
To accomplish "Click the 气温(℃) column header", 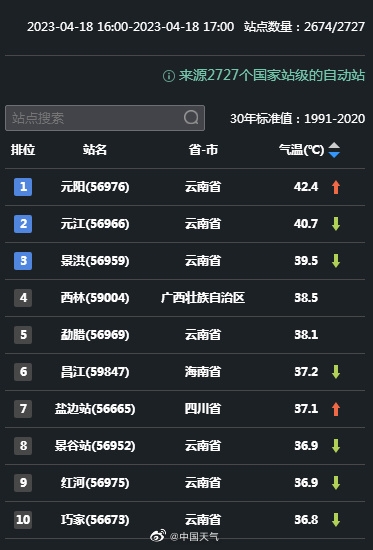I will [301, 150].
